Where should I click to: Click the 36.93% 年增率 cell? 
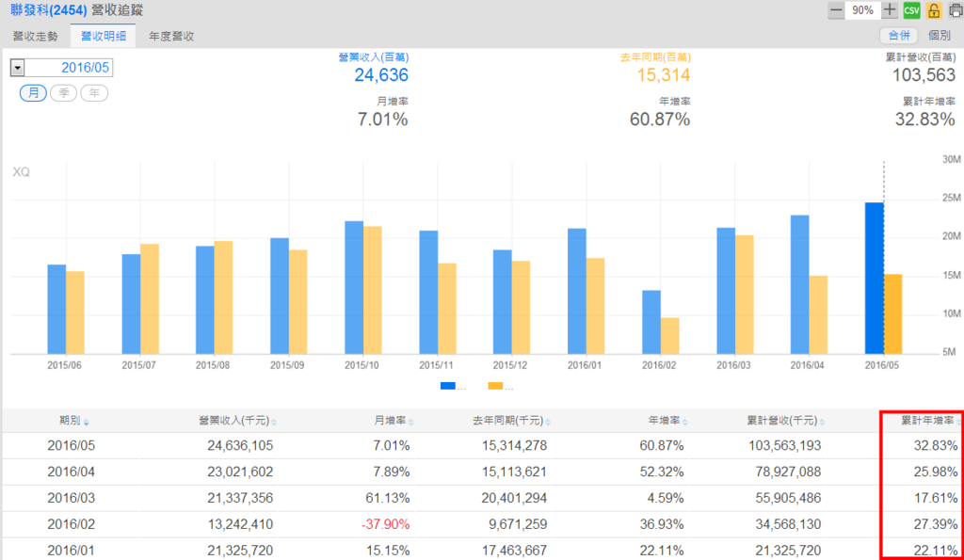pos(662,524)
